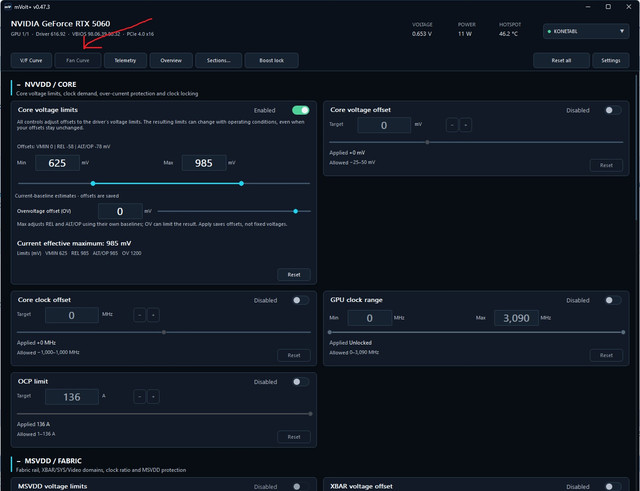Click the Core voltage offset slider handle
This screenshot has height=491, width=640.
click(x=427, y=142)
